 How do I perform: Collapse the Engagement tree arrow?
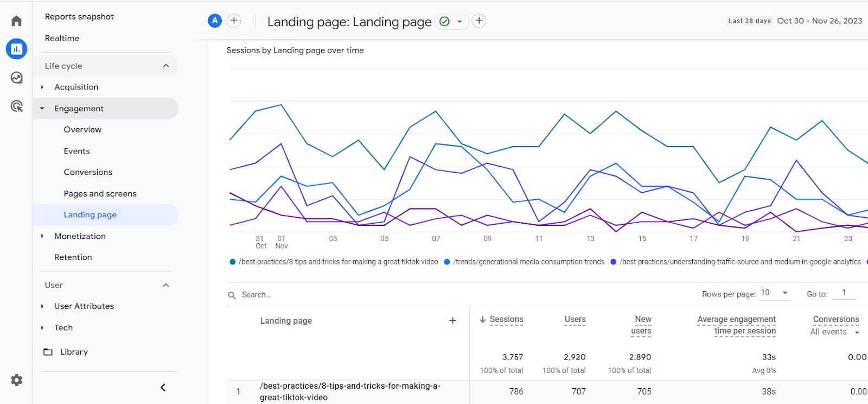coord(42,109)
